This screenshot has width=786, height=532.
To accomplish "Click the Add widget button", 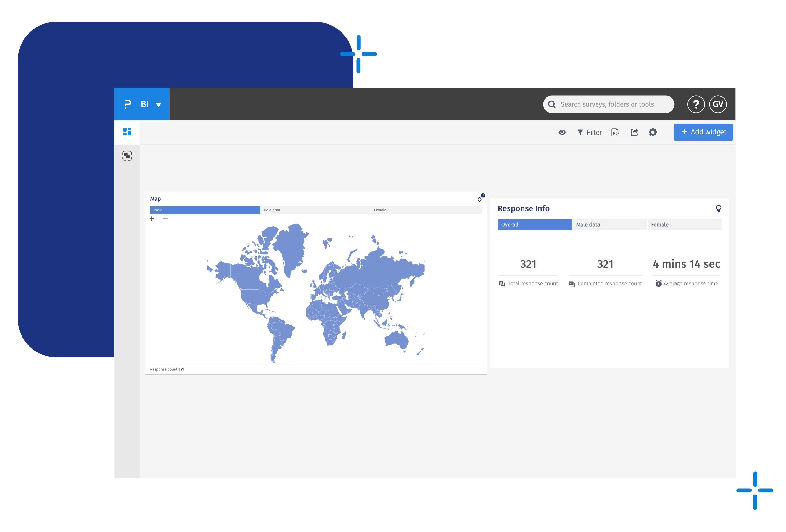I will tap(703, 132).
